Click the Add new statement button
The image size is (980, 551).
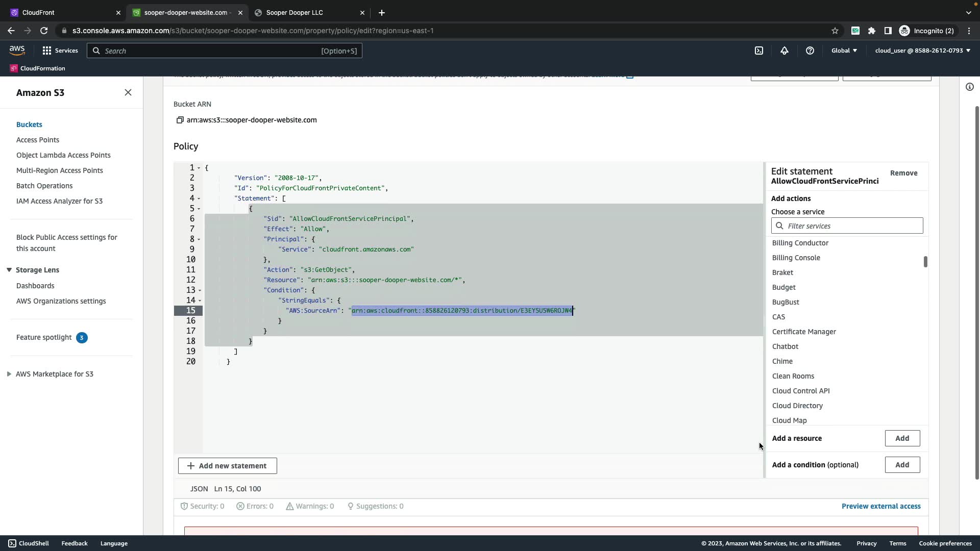click(228, 466)
